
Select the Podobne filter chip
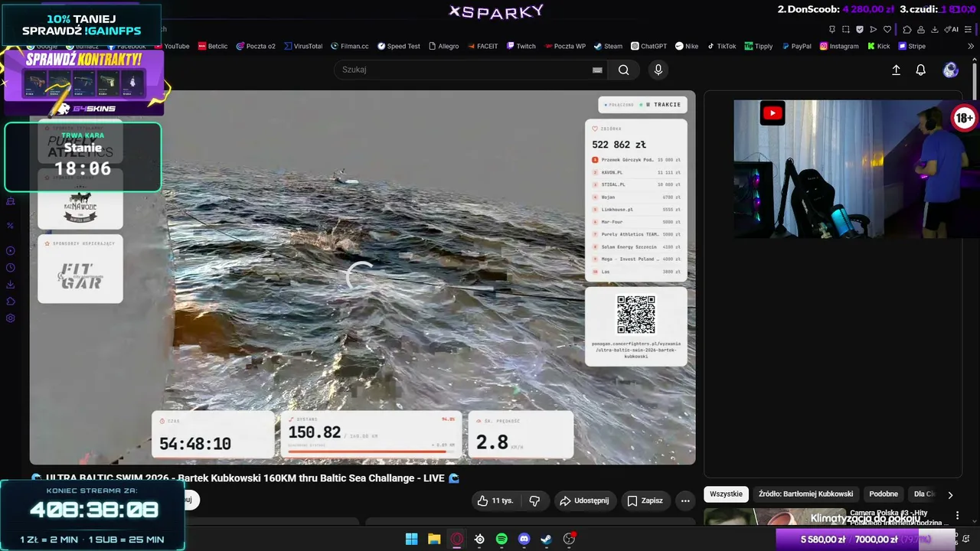coord(884,494)
